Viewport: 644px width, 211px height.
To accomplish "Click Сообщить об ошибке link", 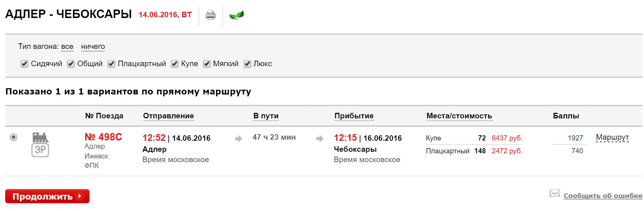I will tap(603, 196).
